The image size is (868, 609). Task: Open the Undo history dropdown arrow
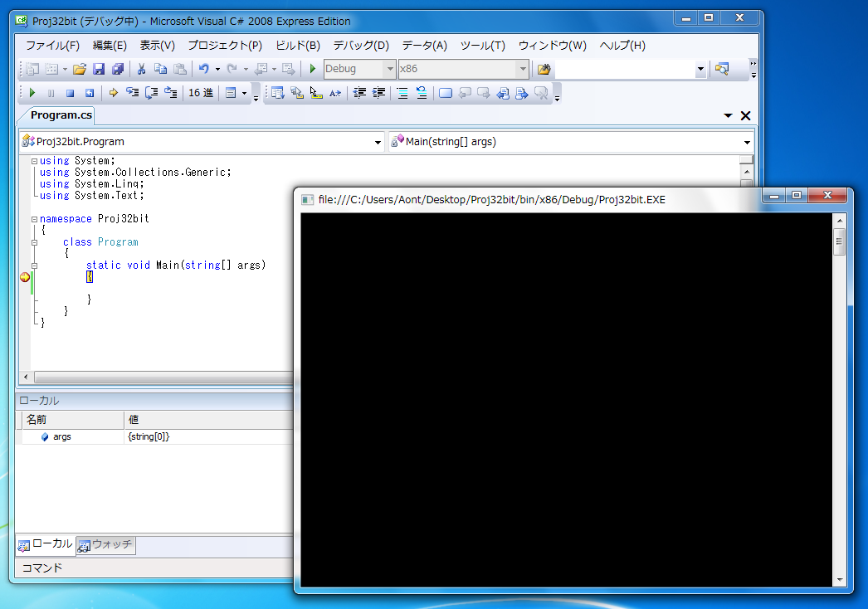[x=217, y=69]
